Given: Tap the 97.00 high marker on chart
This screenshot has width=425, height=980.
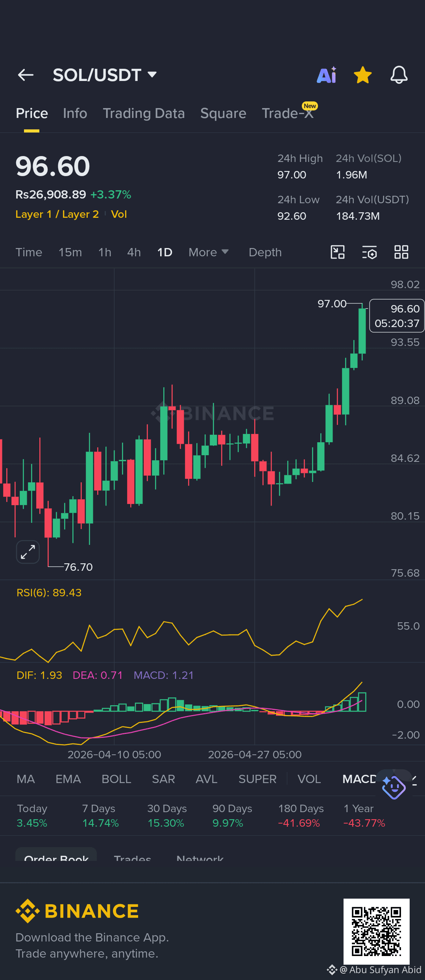Looking at the screenshot, I should (332, 303).
